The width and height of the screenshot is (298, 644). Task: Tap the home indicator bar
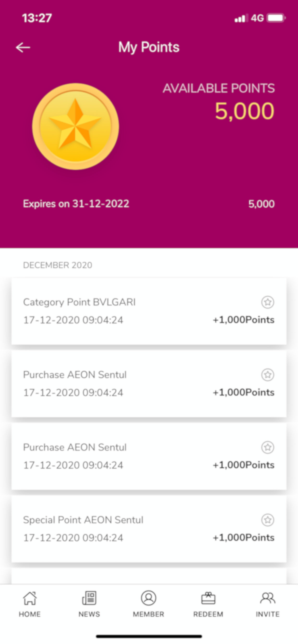pos(149,637)
